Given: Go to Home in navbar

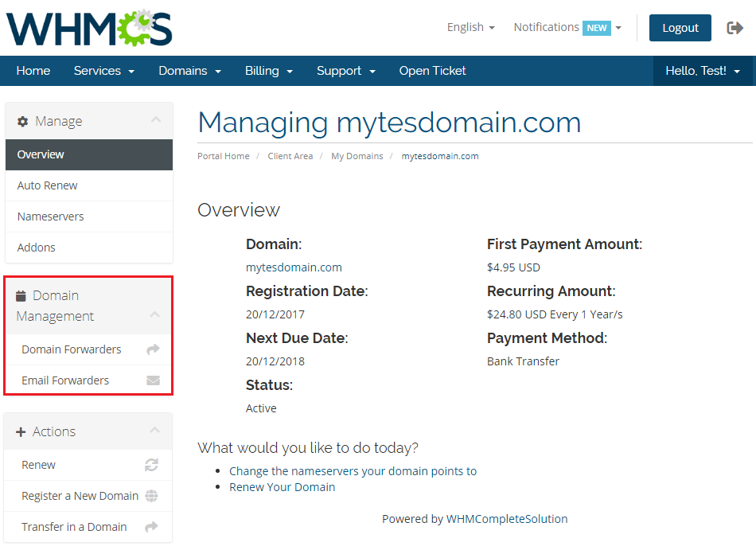Looking at the screenshot, I should coord(33,71).
